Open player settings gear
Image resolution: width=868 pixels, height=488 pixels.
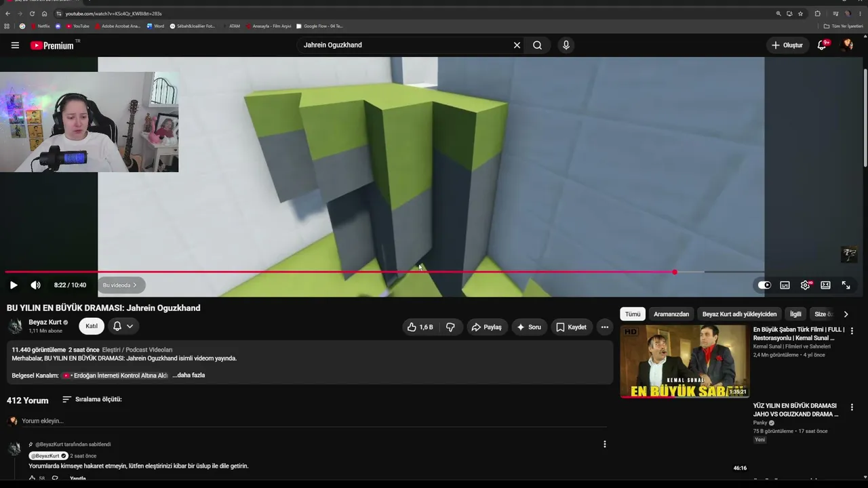point(805,285)
